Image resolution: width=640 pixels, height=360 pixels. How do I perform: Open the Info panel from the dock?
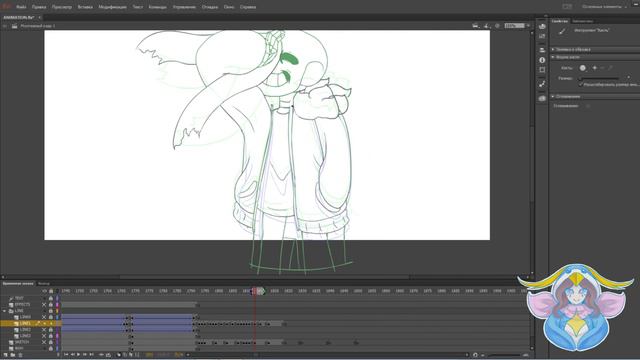click(542, 60)
